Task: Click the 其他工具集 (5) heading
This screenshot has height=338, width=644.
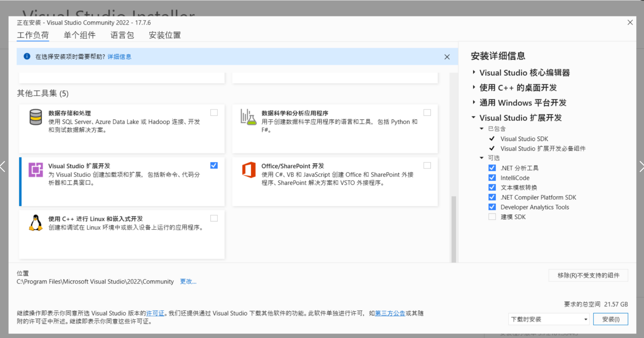Action: [43, 93]
